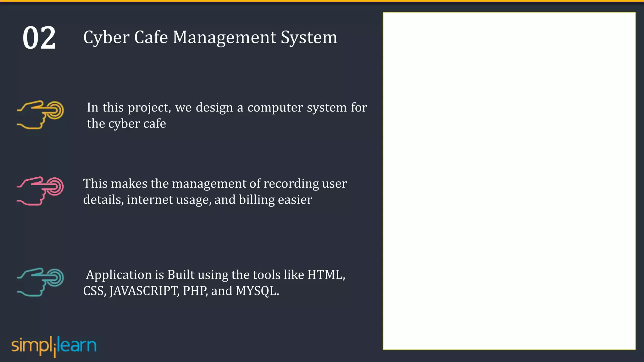Click the yellow pointing hand icon

(40, 115)
